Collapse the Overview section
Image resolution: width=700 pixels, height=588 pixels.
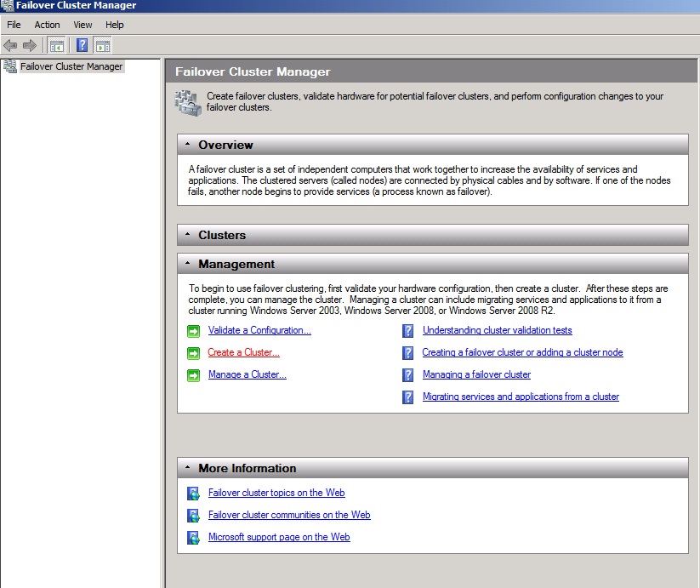pyautogui.click(x=187, y=144)
